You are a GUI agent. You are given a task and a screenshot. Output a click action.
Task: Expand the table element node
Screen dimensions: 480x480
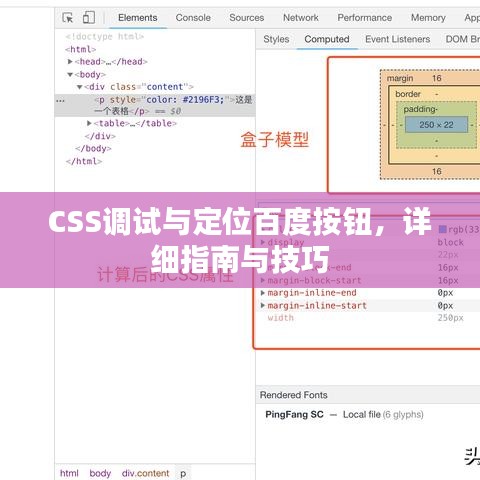(89, 123)
